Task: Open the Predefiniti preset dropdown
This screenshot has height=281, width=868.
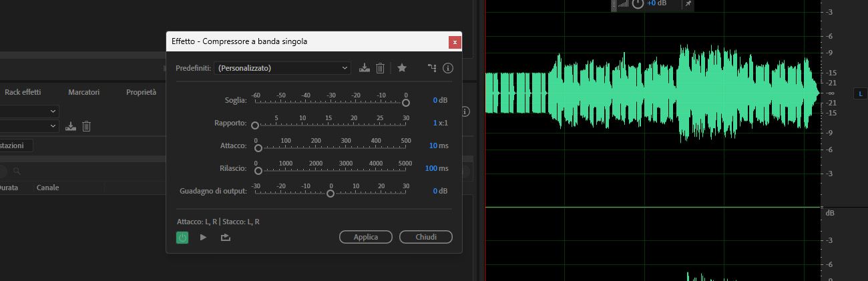Action: click(282, 68)
